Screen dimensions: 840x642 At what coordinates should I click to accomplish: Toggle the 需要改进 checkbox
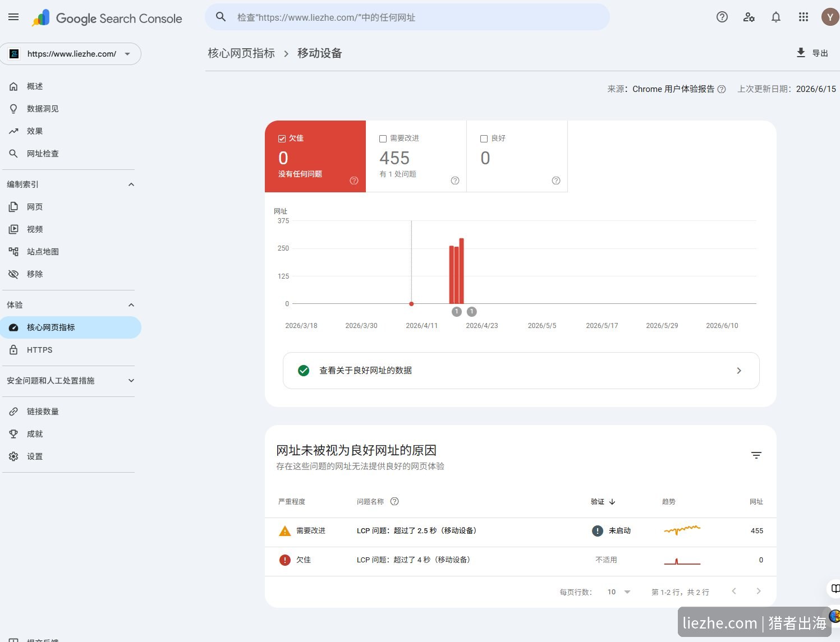tap(383, 138)
